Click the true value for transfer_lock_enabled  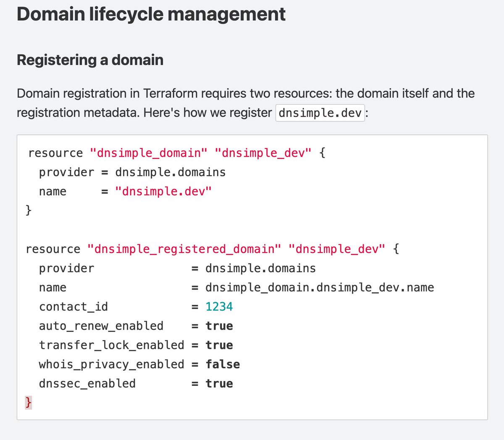click(219, 345)
